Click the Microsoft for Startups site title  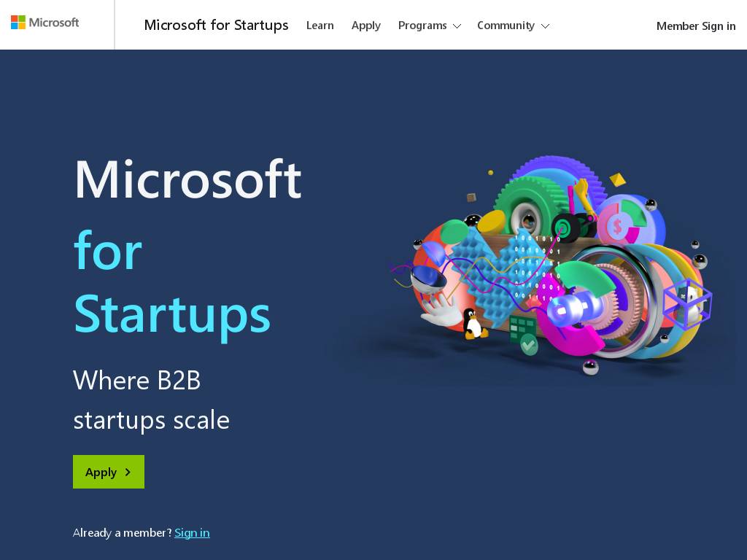(216, 26)
